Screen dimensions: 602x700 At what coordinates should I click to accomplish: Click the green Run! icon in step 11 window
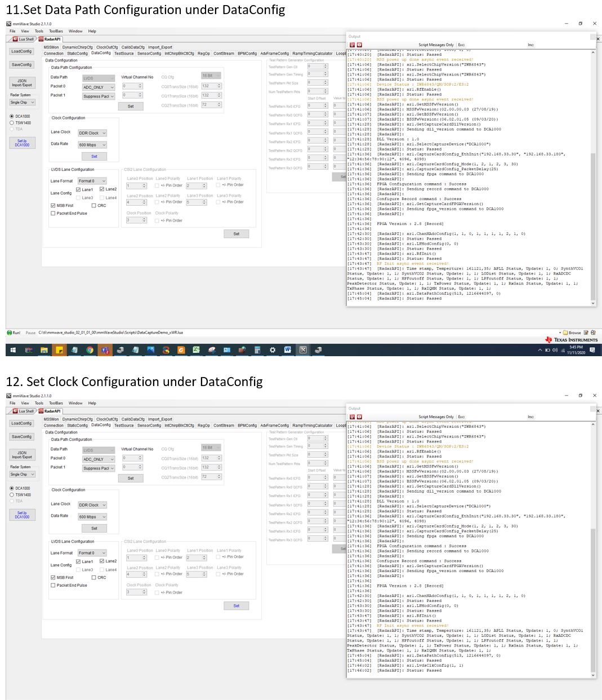click(x=10, y=333)
